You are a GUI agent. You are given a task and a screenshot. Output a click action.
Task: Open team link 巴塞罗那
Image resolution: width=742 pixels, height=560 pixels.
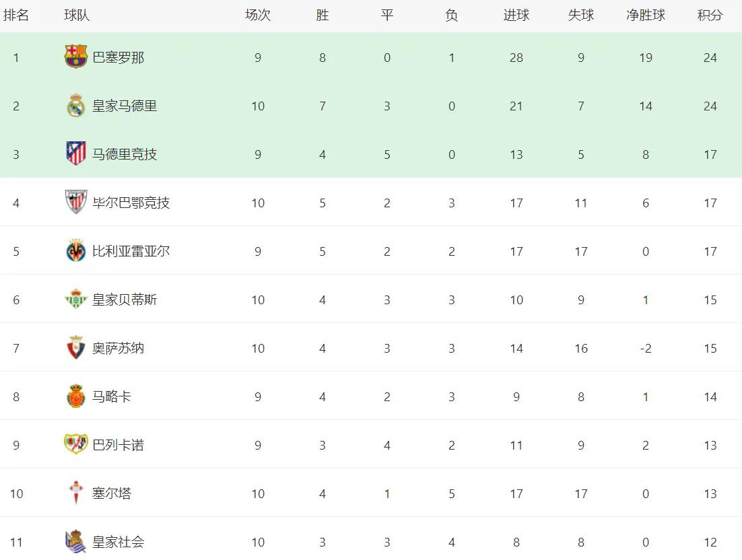tap(119, 58)
